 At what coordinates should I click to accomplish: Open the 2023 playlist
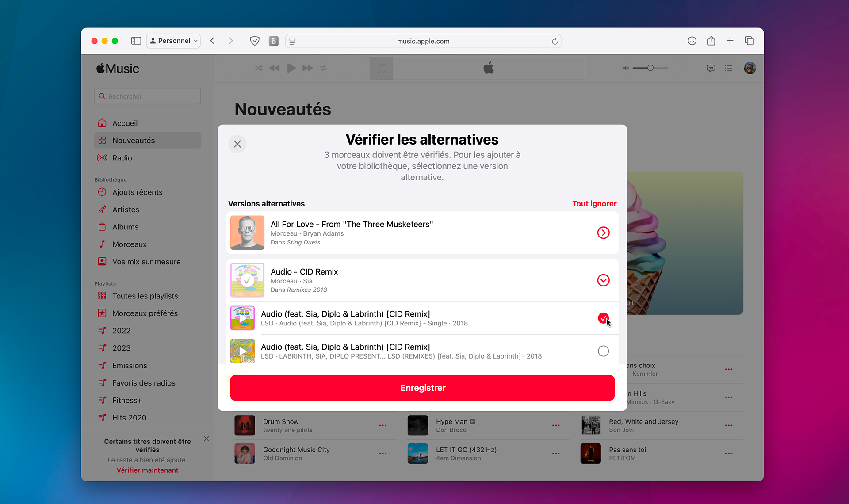[147, 348]
